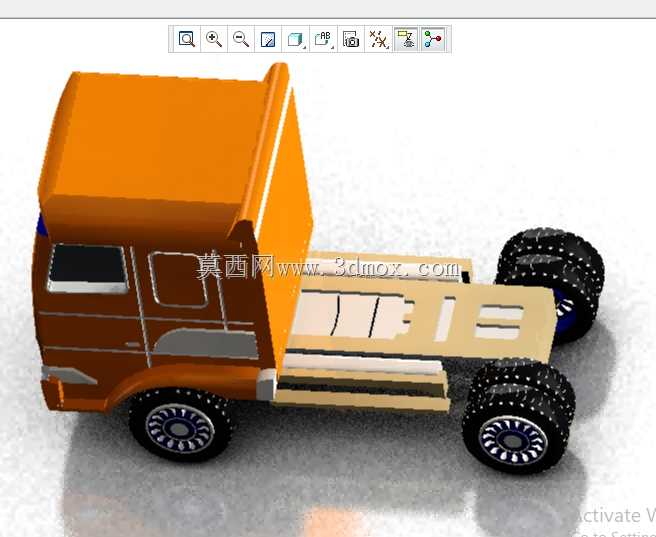The height and width of the screenshot is (537, 656).
Task: Select the Zoom In magnifier tool
Action: (x=214, y=39)
